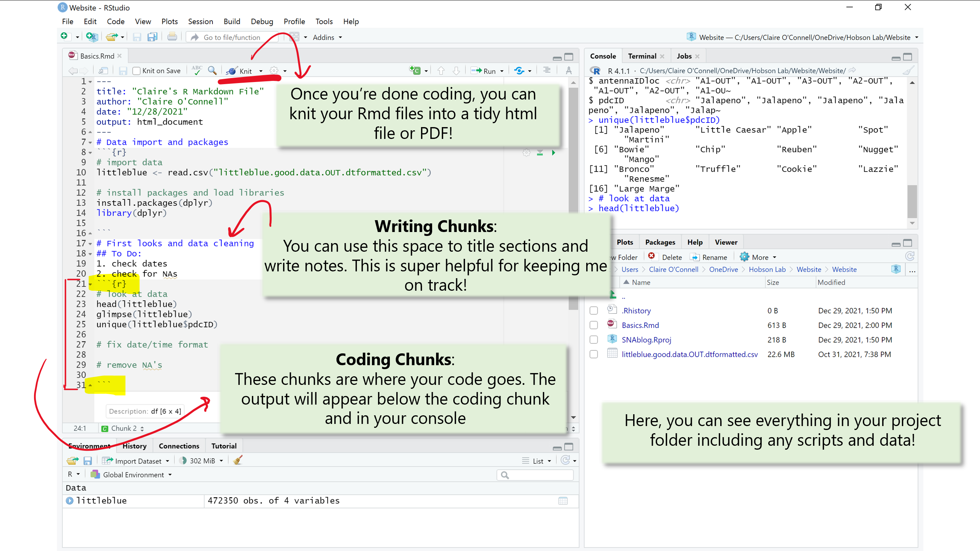View littleblue data table icon
Screen dimensions: 980x551
coord(563,501)
